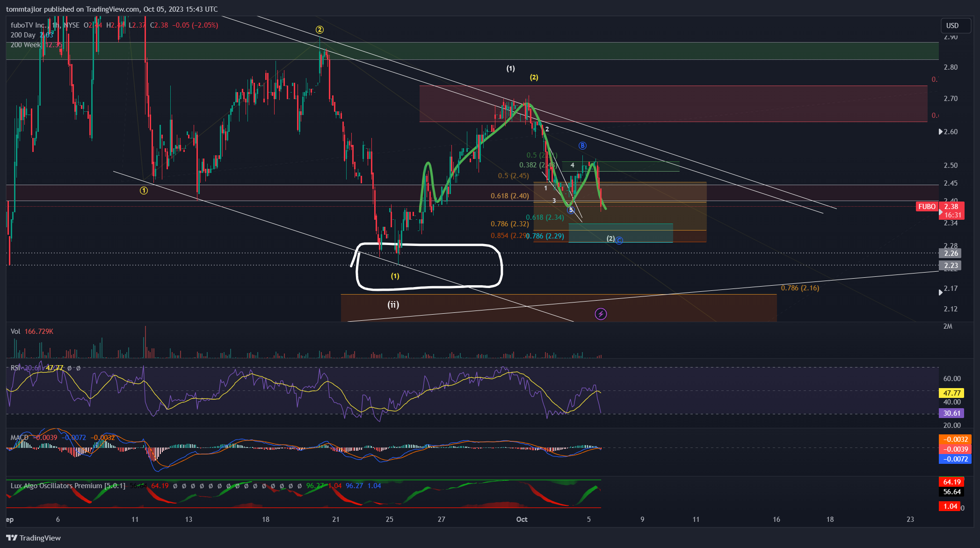The height and width of the screenshot is (548, 980).
Task: Select the yellow circled 1 wave label
Action: (144, 190)
